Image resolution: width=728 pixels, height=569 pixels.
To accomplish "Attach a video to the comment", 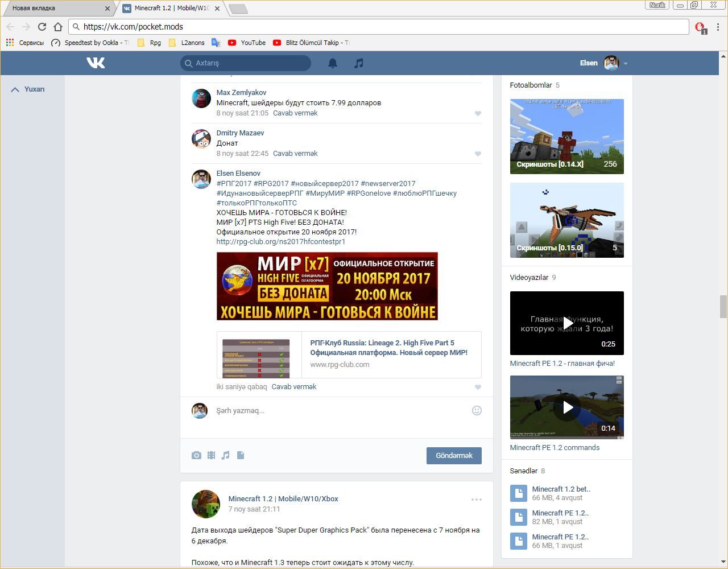I will pyautogui.click(x=211, y=455).
